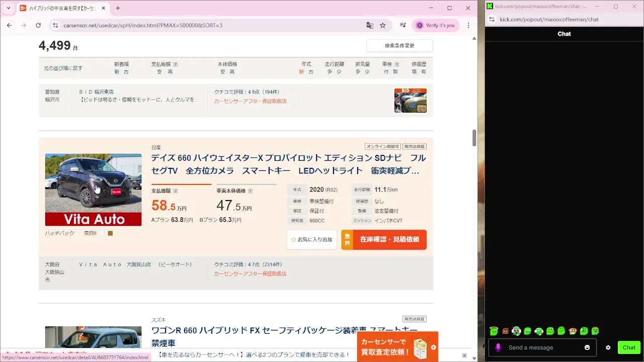The image size is (644, 362).
Task: Sort 排気量 by 多 (largest)
Action: (x=358, y=72)
